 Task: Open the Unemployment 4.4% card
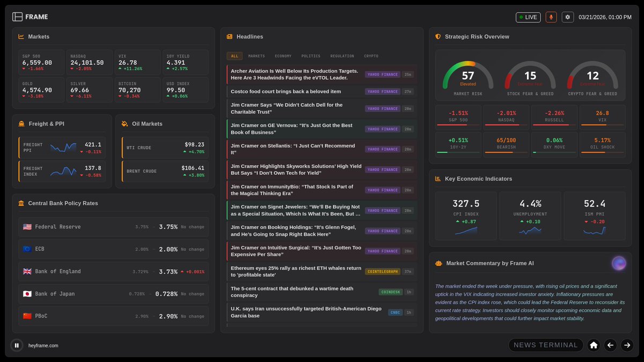tap(530, 215)
